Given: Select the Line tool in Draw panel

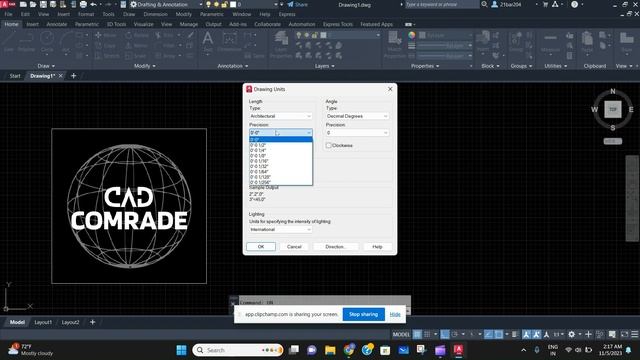Looking at the screenshot, I should click(9, 42).
